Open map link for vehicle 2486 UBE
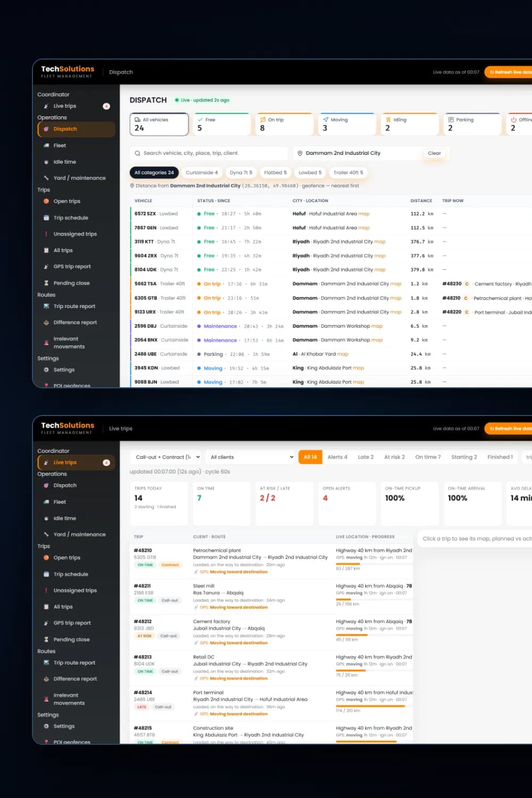532x798 pixels. coord(343,354)
